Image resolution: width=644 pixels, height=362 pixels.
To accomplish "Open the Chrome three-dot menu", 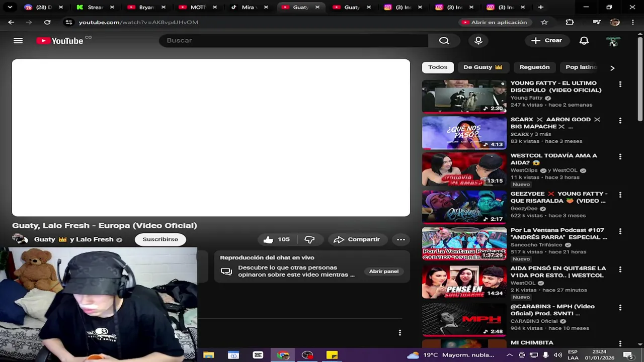I will coord(632,22).
